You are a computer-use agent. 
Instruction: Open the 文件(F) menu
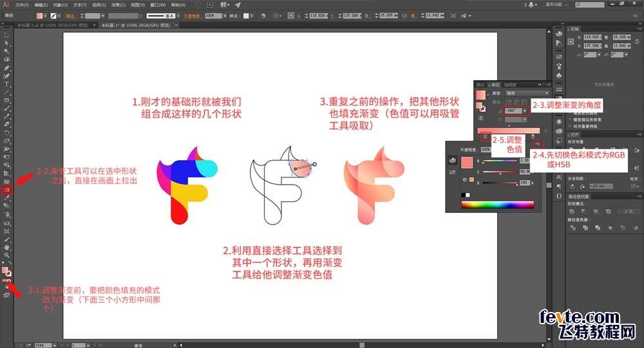(22, 5)
